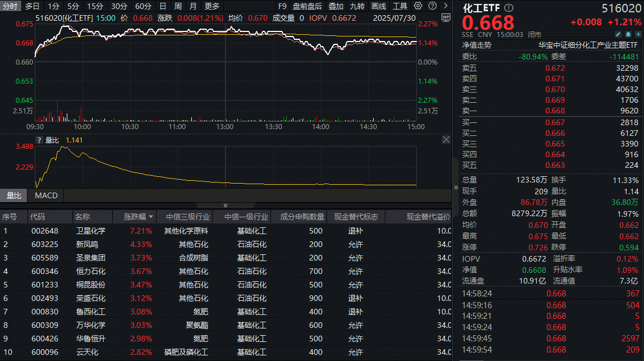The height and width of the screenshot is (361, 644).
Task: Click stock code 002648
Action: [45, 231]
